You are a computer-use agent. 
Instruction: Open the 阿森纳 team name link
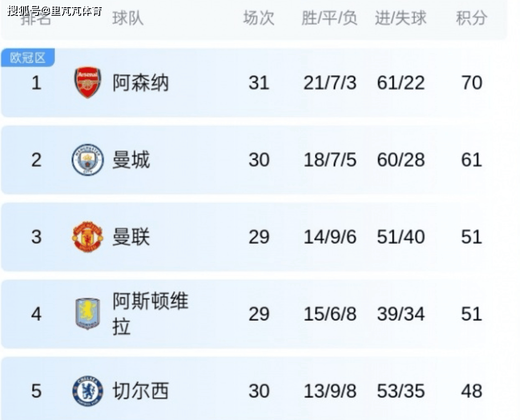click(140, 83)
